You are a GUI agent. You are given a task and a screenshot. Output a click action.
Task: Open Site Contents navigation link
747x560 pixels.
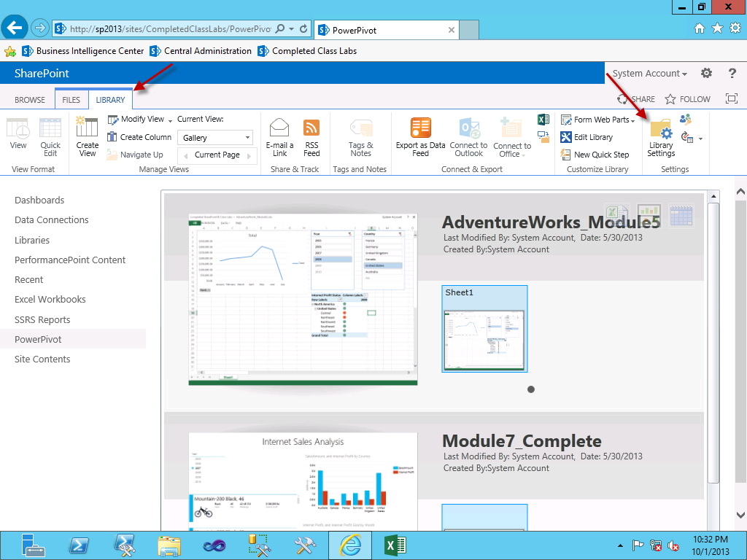(42, 359)
